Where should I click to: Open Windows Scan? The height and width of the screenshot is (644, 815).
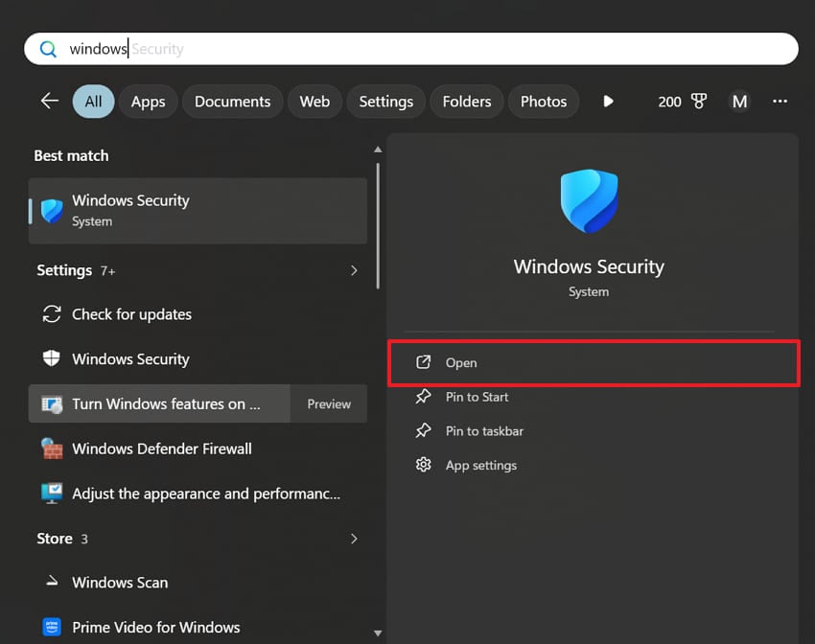(119, 582)
